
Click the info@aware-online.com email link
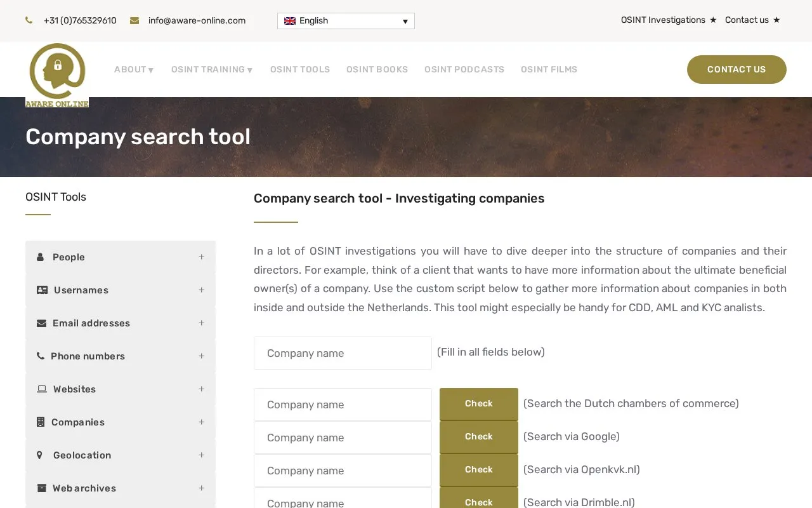tap(197, 21)
